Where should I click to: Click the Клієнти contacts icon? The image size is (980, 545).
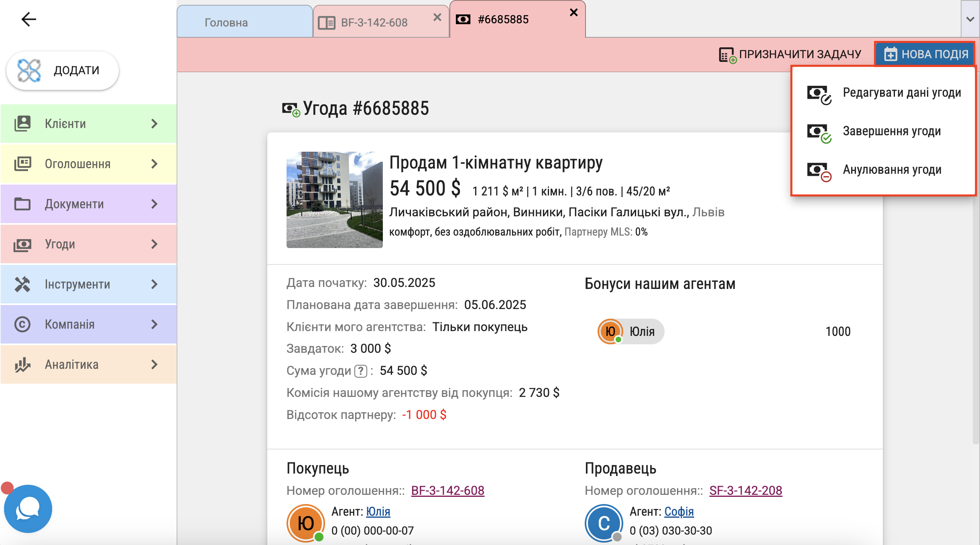(x=22, y=124)
